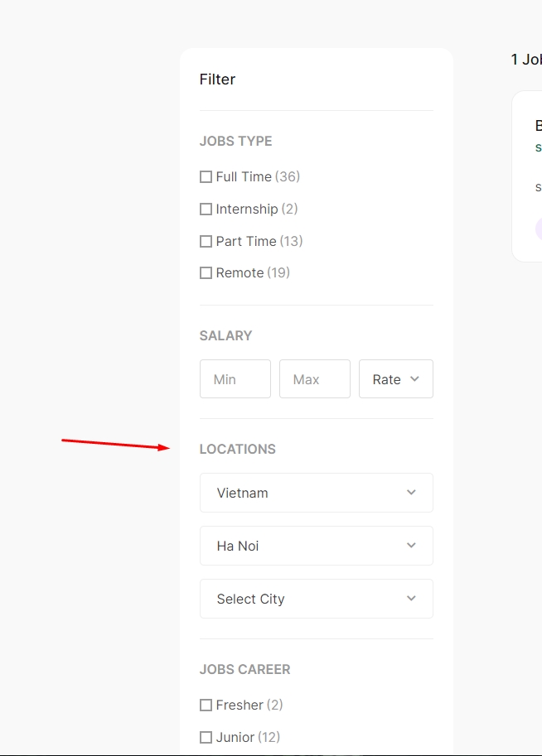Click the chevron arrow beside Select City
Viewport: 542px width, 756px height.
point(411,599)
